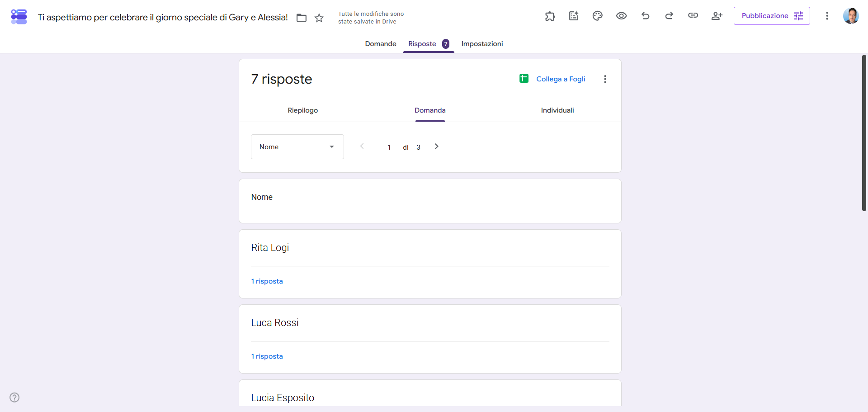
Task: Preview the form with the eye icon
Action: [x=622, y=16]
